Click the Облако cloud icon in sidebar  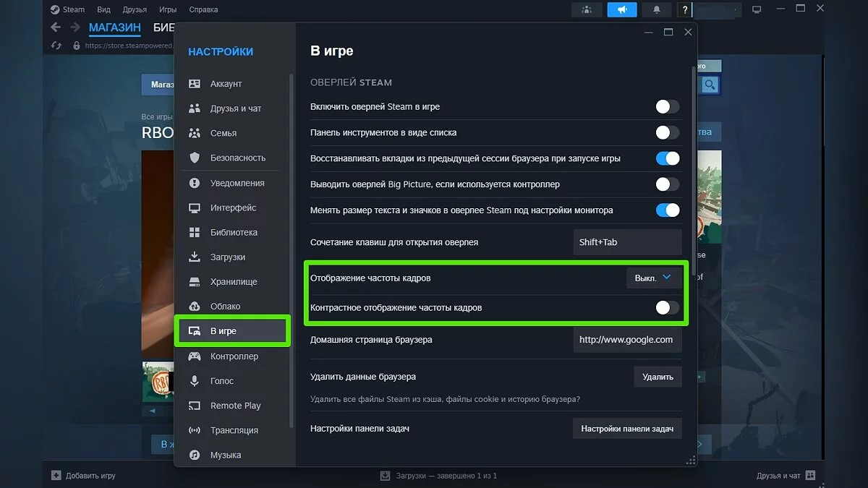(195, 307)
